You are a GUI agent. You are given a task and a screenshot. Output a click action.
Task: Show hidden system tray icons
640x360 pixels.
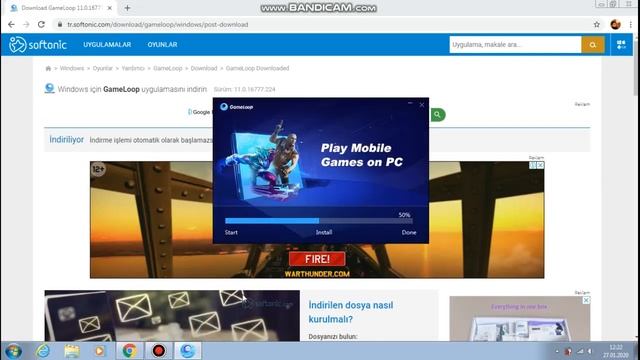557,351
